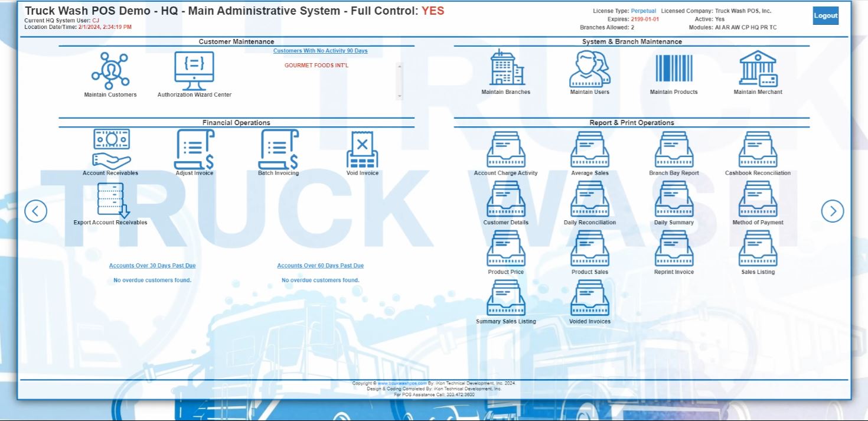Open the Reprint Invoice report
This screenshot has width=868, height=421.
pos(674,249)
